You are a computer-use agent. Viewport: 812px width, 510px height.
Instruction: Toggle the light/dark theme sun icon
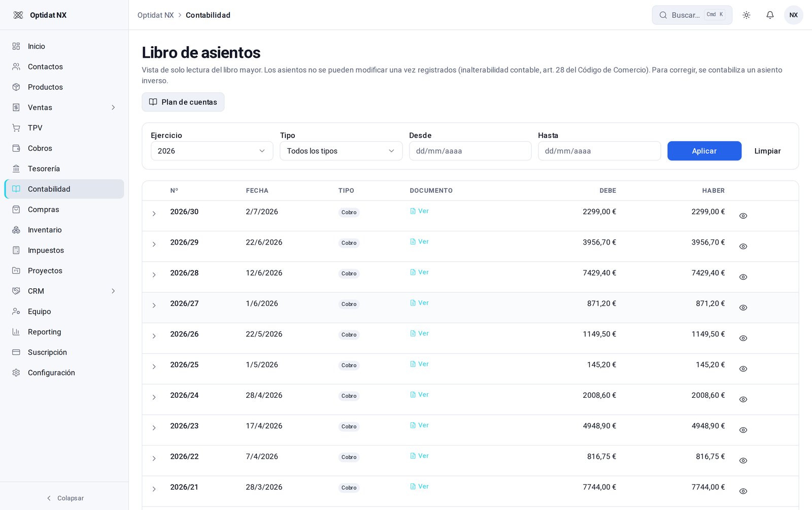[746, 15]
